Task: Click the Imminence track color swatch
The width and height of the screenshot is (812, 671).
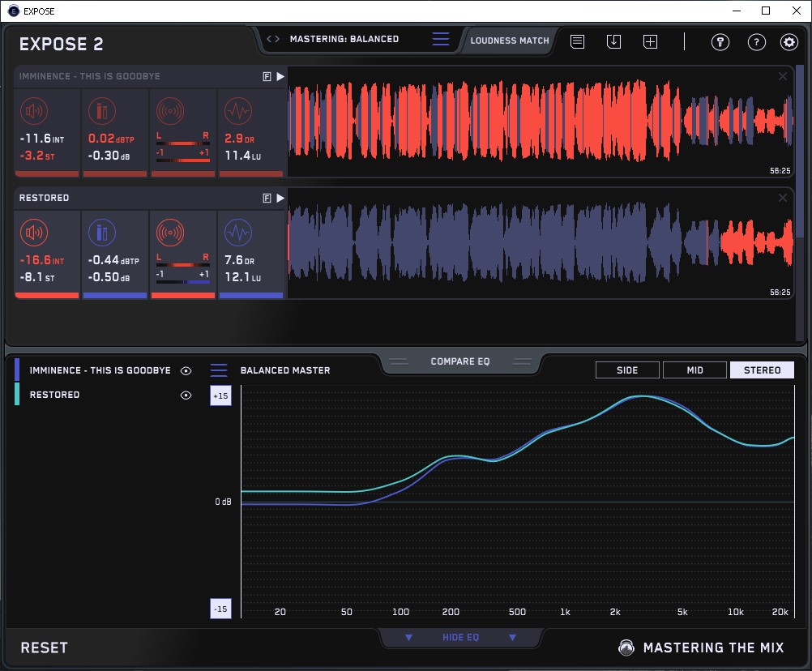Action: point(17,370)
